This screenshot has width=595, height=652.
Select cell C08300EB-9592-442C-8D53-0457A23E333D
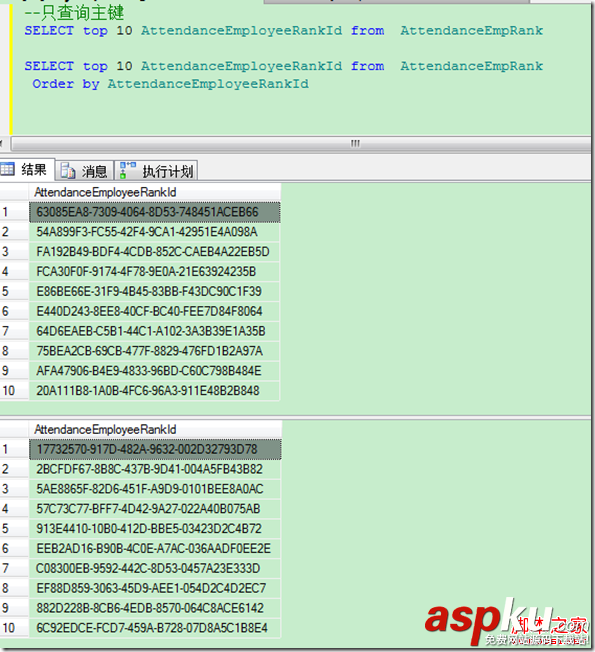point(155,568)
